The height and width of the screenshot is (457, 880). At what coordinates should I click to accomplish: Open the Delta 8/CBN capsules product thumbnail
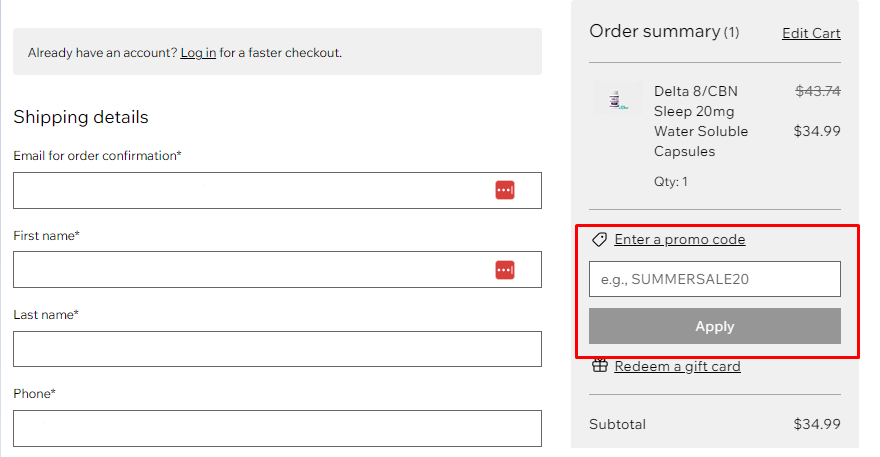click(x=617, y=99)
